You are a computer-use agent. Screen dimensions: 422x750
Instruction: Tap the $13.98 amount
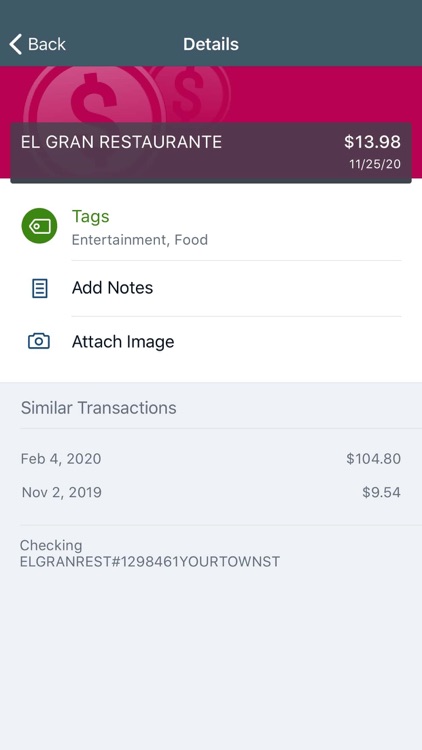372,142
